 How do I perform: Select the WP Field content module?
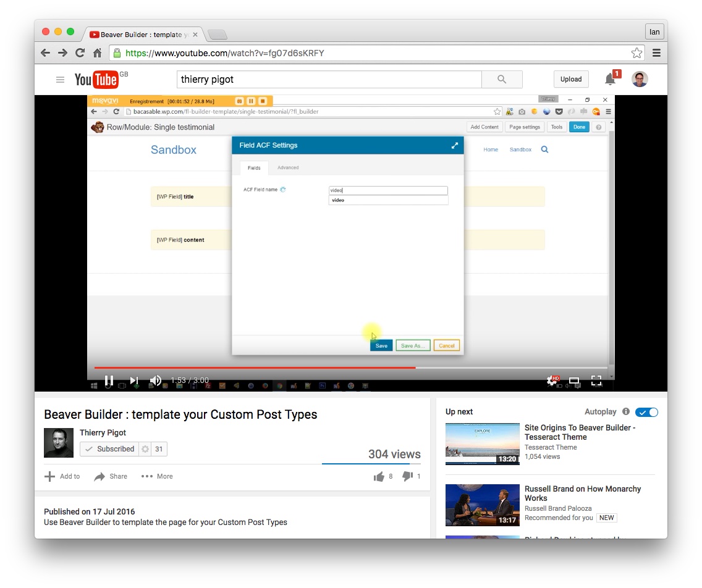coord(191,240)
